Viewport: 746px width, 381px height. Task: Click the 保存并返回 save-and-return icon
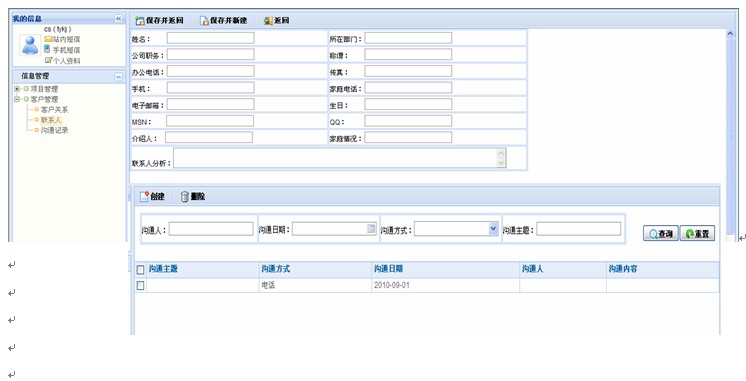[140, 21]
